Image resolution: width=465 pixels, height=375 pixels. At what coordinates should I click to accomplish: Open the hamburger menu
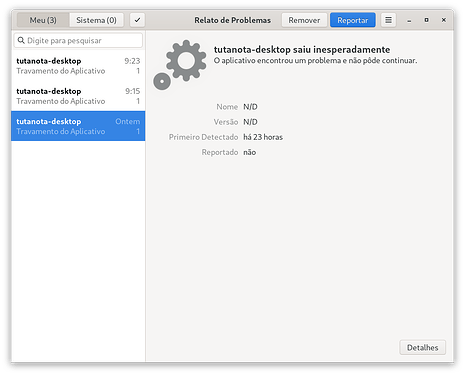click(388, 20)
